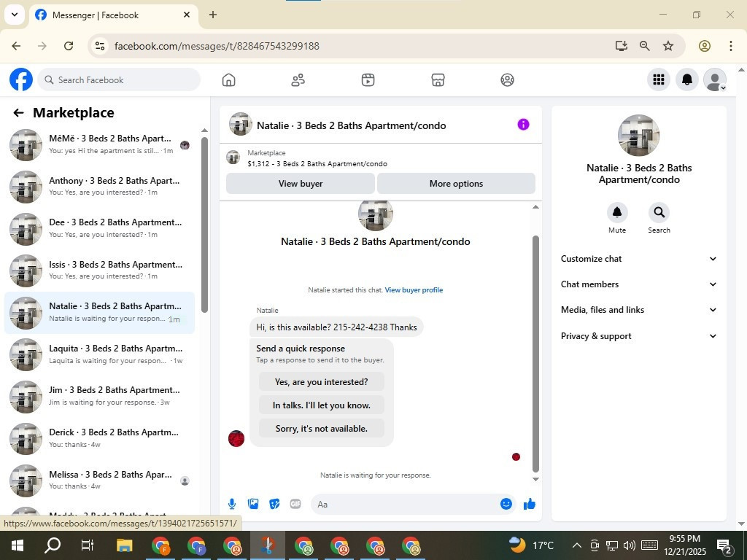Open Task View on taskbar
This screenshot has width=747, height=560.
pyautogui.click(x=88, y=545)
